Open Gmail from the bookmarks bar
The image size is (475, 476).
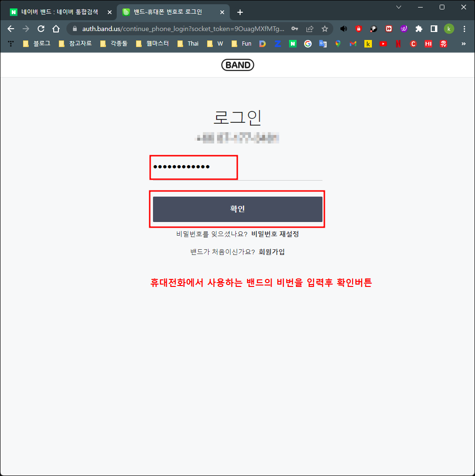(353, 43)
